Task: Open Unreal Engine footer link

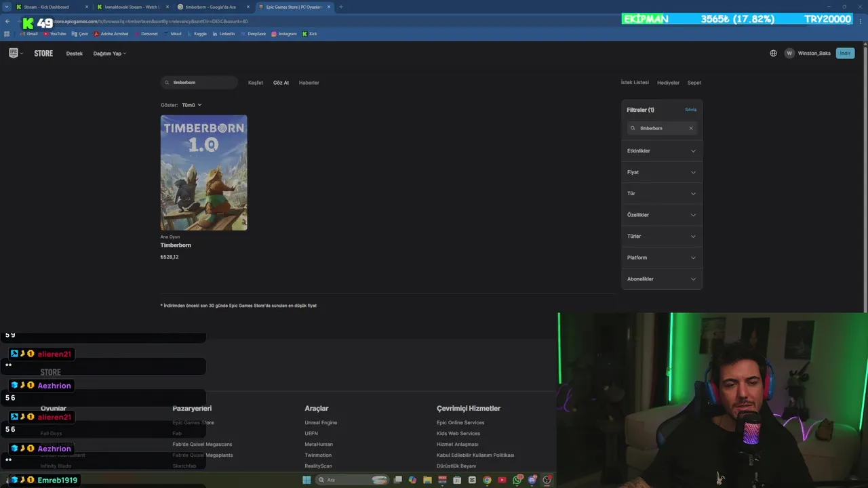Action: 321,423
